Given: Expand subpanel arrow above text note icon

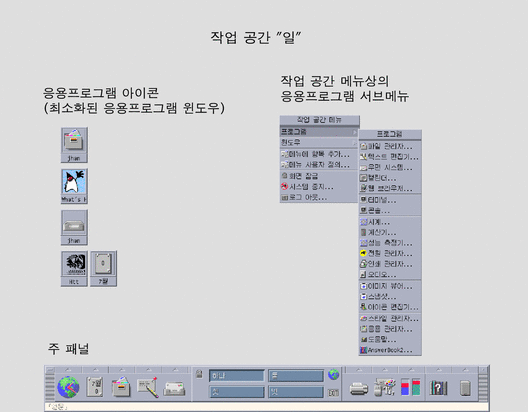Looking at the screenshot, I should pos(148,370).
